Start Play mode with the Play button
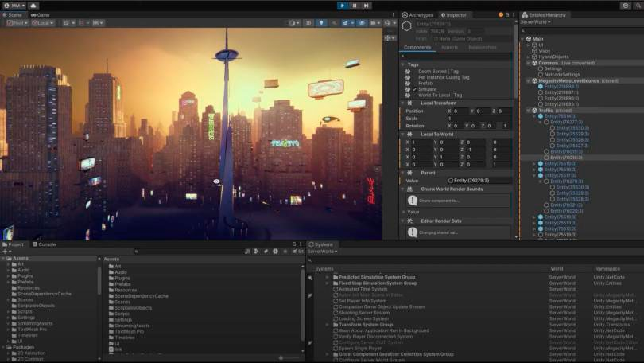Viewport: 644px width, 363px height. click(x=343, y=6)
